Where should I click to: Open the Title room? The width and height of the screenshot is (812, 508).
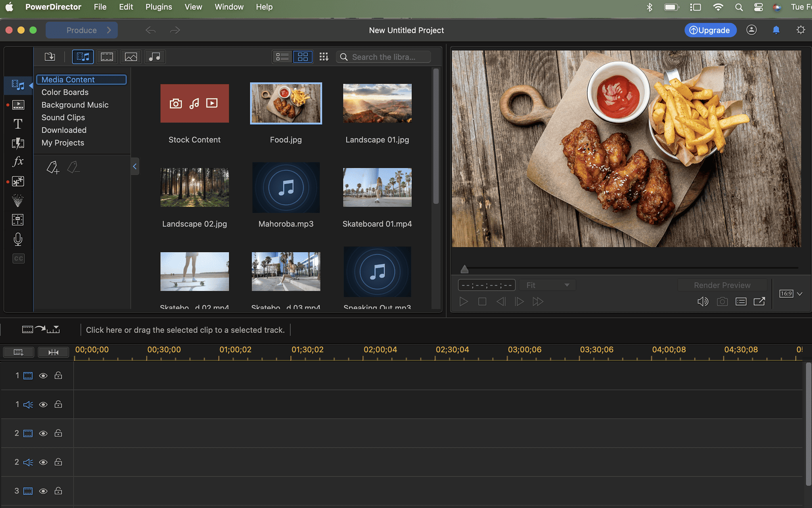(18, 123)
